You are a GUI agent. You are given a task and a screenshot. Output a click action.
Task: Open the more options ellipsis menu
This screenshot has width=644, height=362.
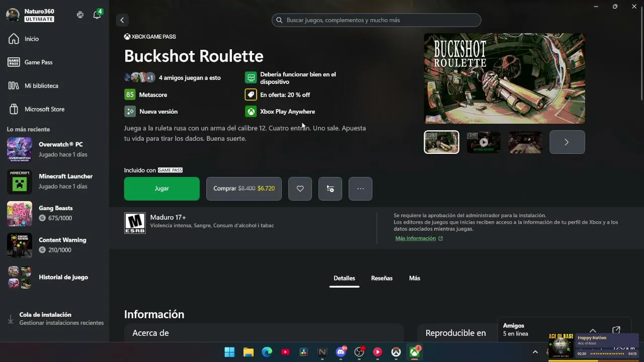coord(360,189)
